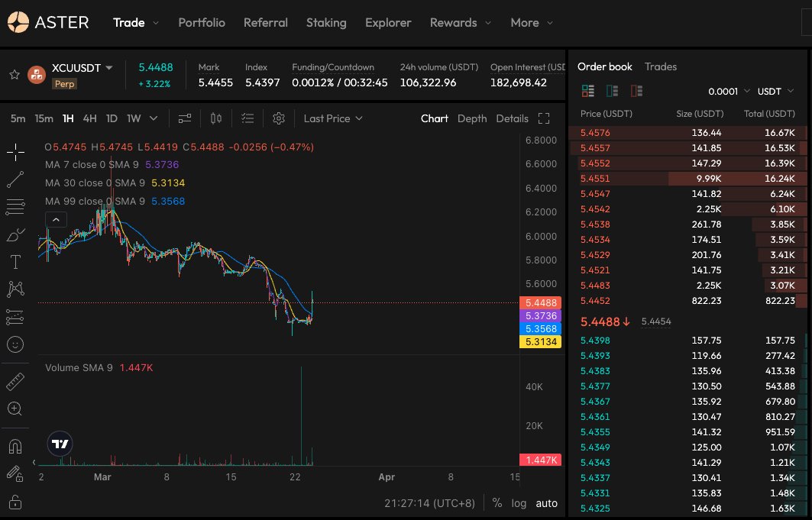Click the Funding/Countdown label
The image size is (812, 520).
[x=333, y=67]
